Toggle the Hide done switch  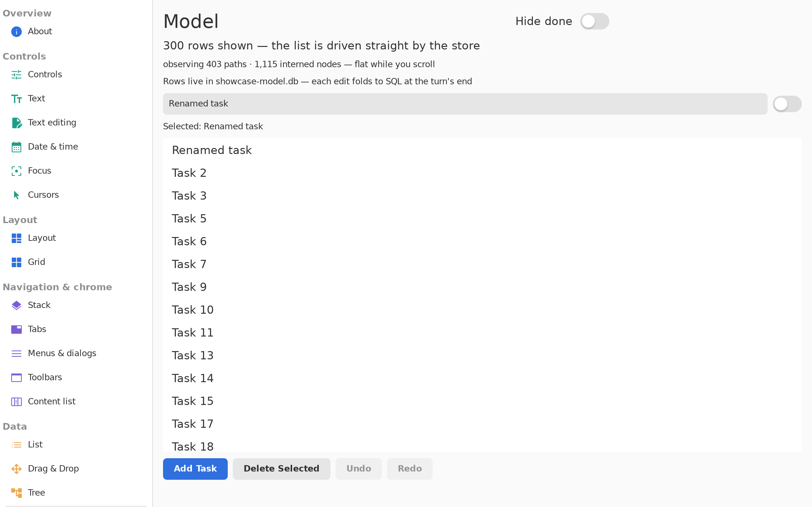(594, 22)
